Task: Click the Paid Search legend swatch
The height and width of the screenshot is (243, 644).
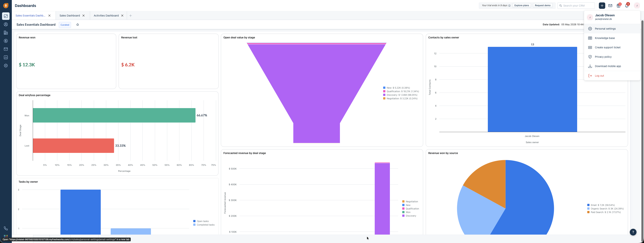Action: (x=588, y=212)
